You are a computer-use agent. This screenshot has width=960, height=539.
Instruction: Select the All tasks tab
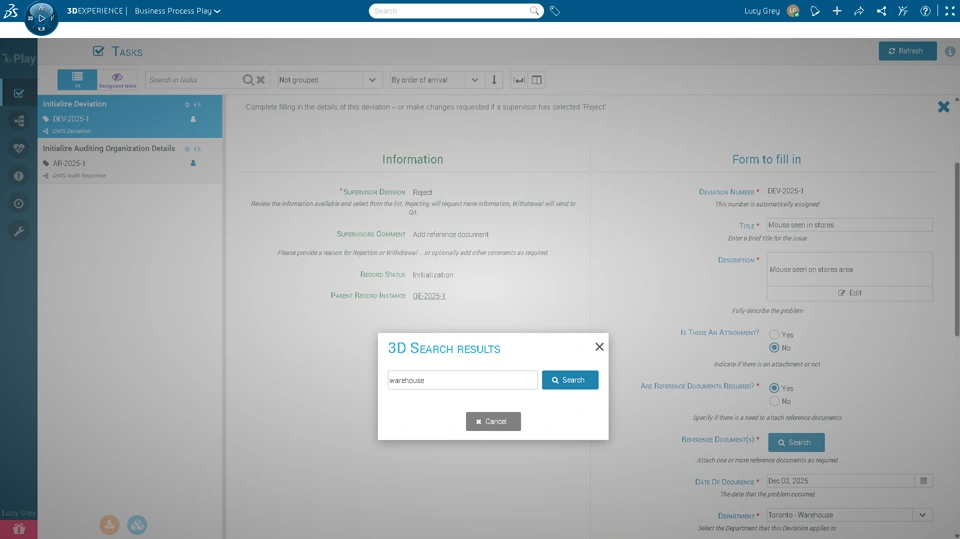(77, 80)
